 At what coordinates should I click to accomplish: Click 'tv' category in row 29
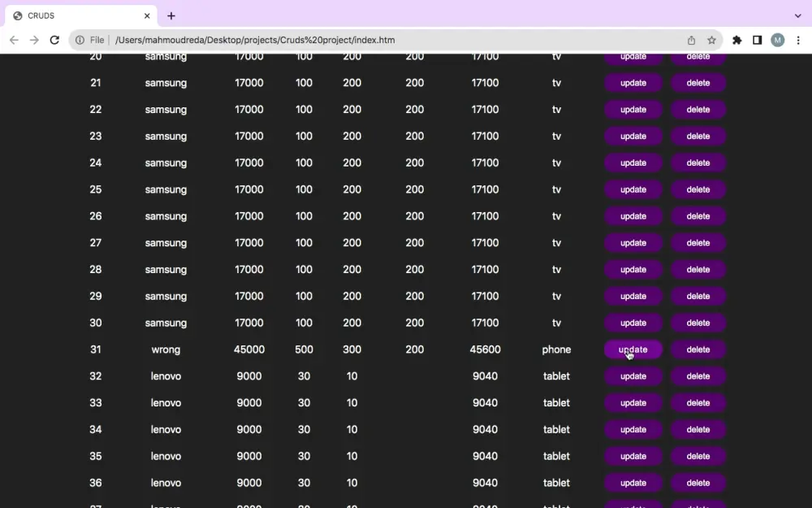click(556, 297)
